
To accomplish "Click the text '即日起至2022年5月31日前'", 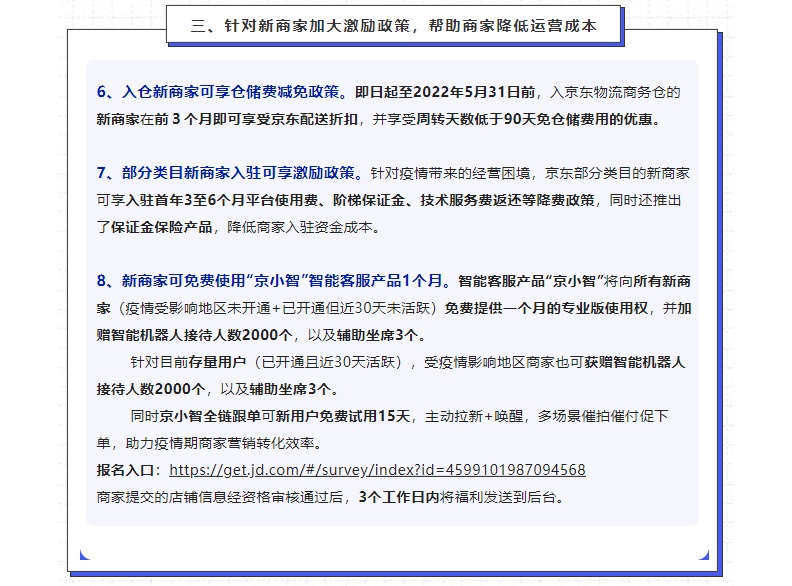I will tap(445, 92).
